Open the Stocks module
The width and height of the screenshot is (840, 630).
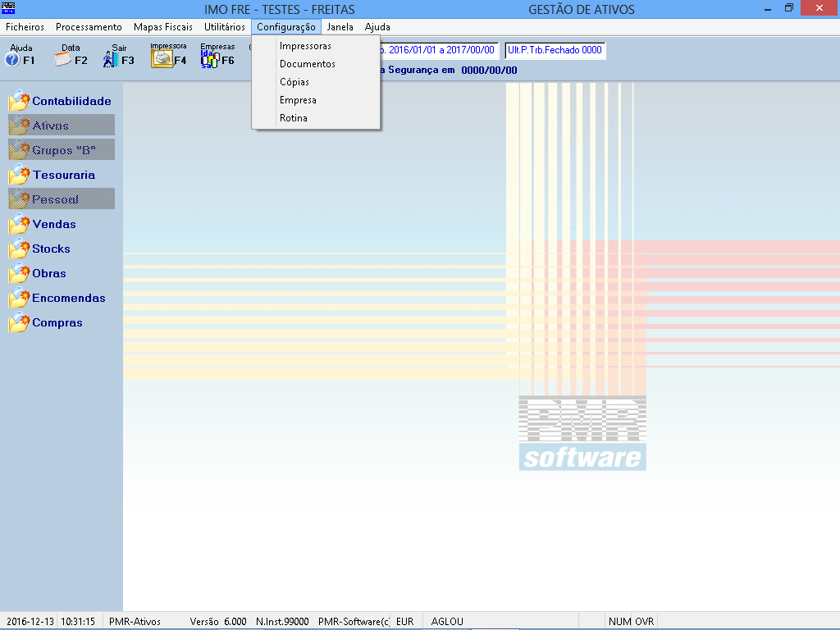point(40,249)
